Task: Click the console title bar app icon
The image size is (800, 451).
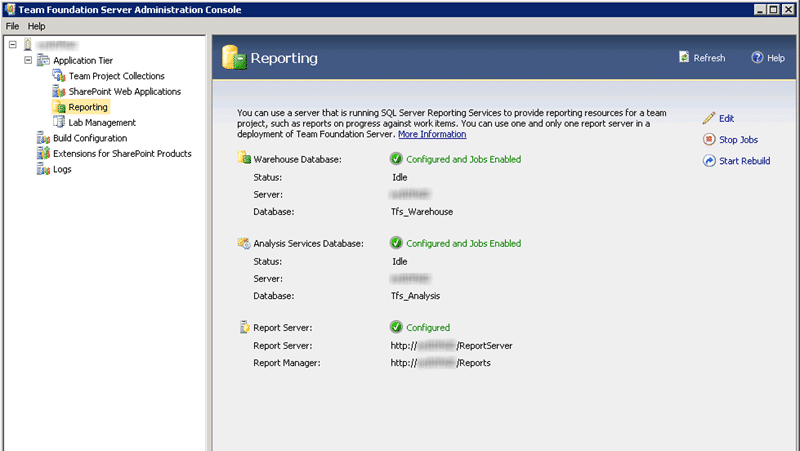Action: [x=9, y=9]
